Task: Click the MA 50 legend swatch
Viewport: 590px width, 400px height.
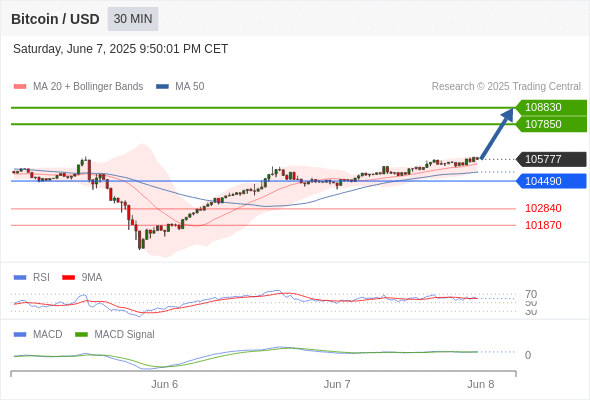Action: coord(162,87)
